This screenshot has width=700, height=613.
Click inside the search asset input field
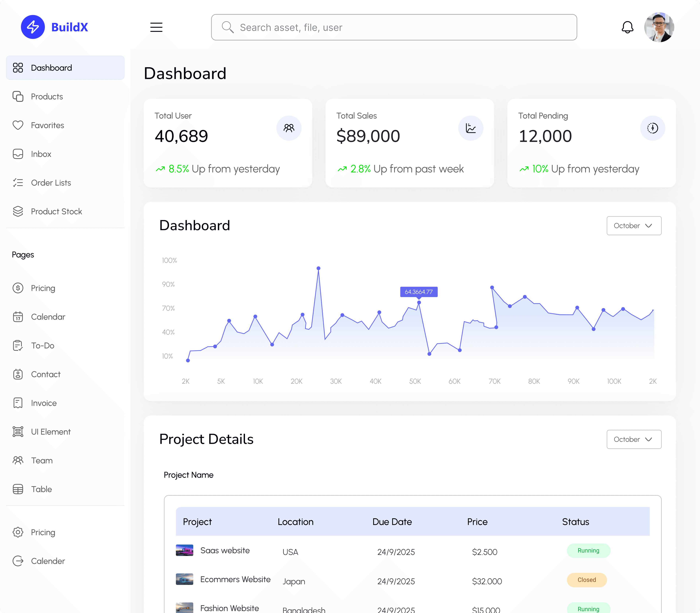[393, 27]
